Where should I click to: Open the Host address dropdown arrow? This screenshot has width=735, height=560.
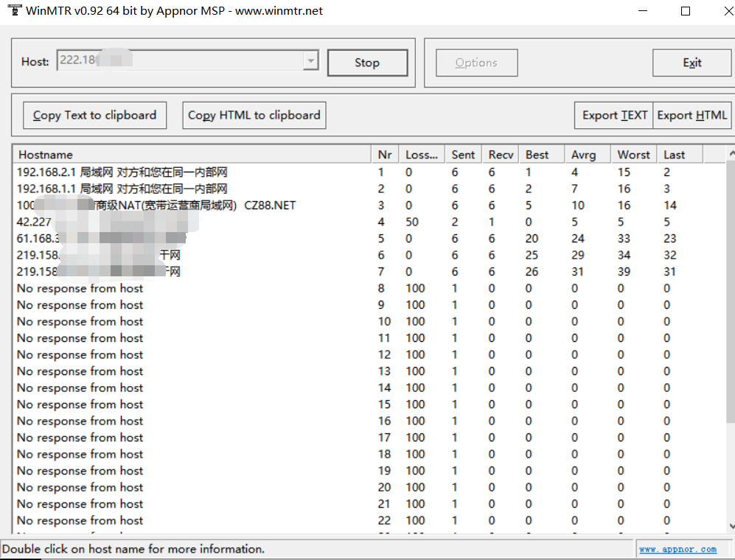point(310,61)
